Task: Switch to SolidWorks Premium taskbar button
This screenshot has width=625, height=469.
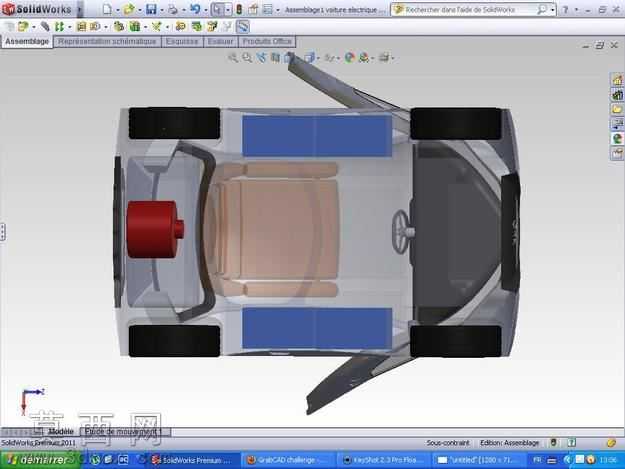Action: coord(191,460)
